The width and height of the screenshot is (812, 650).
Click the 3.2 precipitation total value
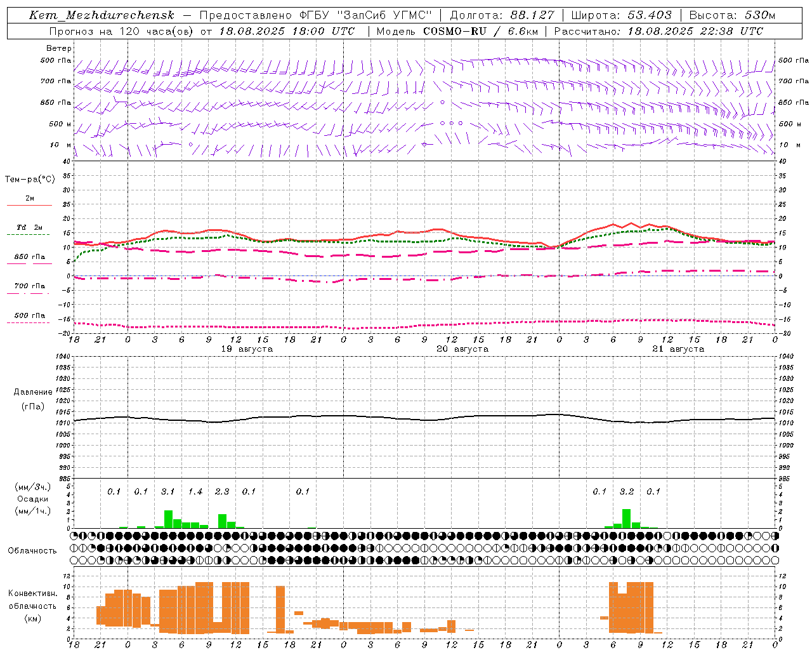click(627, 491)
